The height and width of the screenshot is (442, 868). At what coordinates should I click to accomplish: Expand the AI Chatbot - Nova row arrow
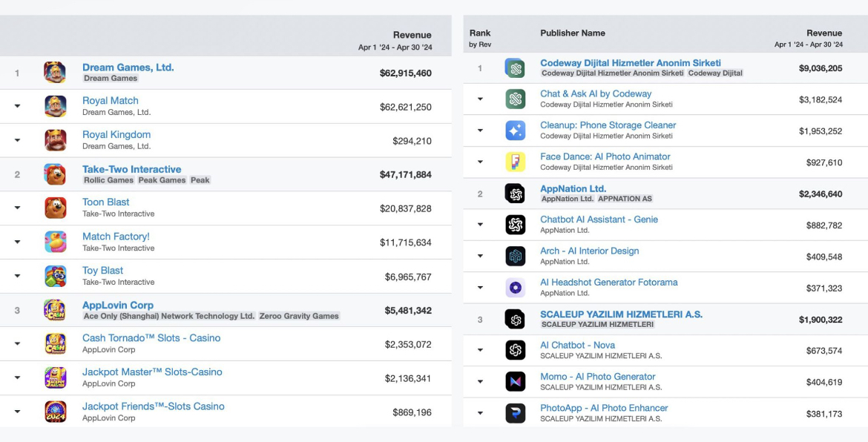[480, 350]
